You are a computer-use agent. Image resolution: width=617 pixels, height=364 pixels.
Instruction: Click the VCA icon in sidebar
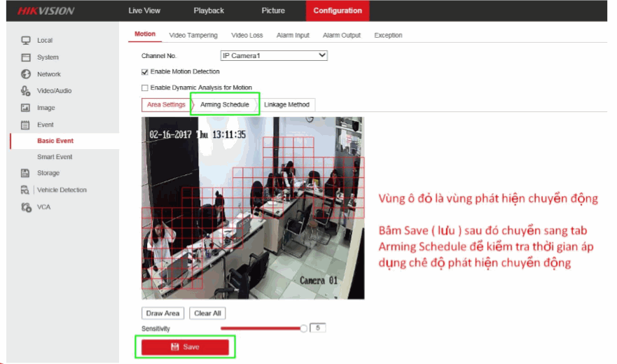point(26,207)
